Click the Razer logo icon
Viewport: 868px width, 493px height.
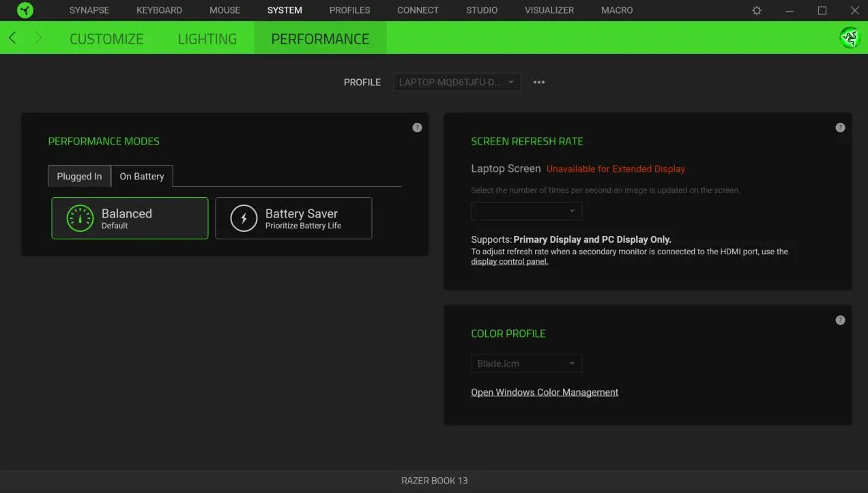point(25,10)
